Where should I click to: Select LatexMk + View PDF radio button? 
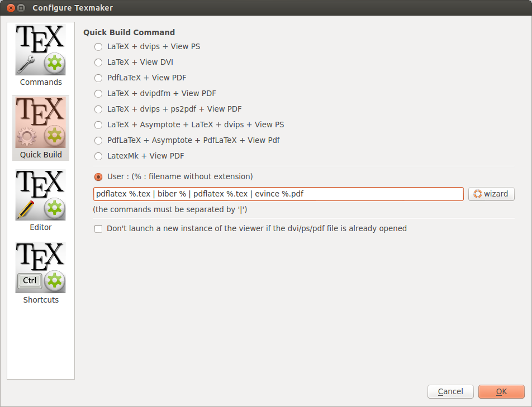[98, 156]
